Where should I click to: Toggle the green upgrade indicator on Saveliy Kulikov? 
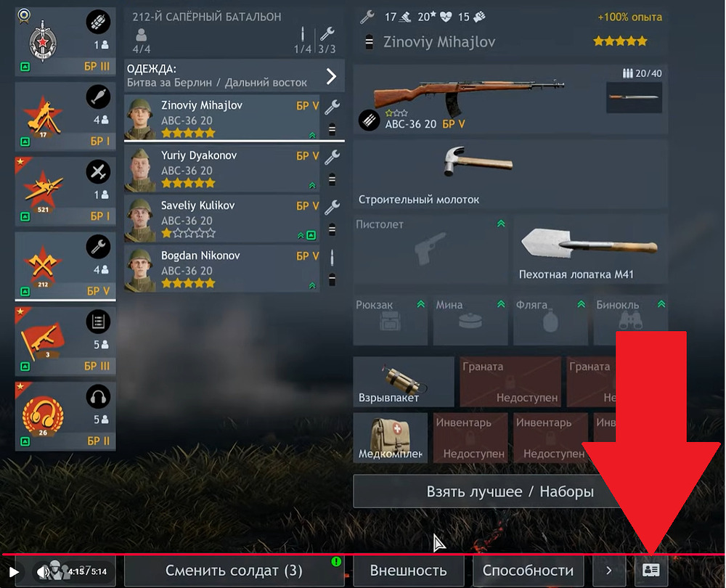pyautogui.click(x=311, y=235)
